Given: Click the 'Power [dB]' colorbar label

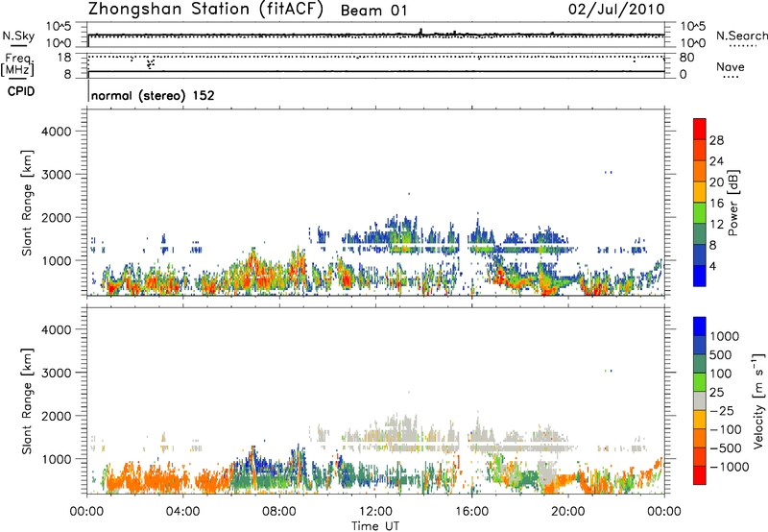Looking at the screenshot, I should (732, 203).
